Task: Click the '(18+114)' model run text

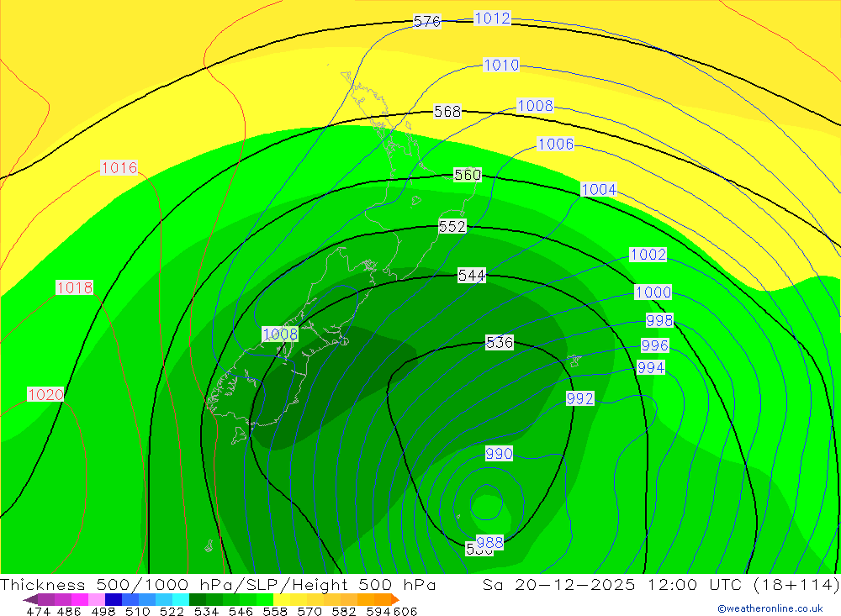Action: tap(796, 584)
